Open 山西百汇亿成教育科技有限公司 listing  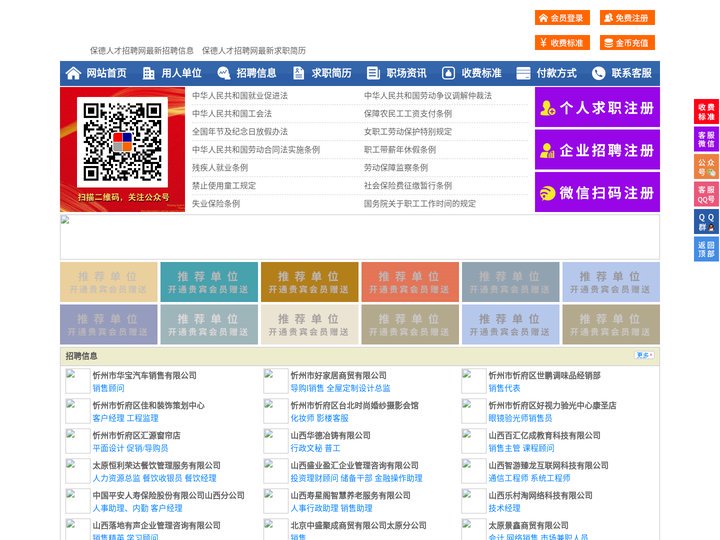(x=544, y=435)
